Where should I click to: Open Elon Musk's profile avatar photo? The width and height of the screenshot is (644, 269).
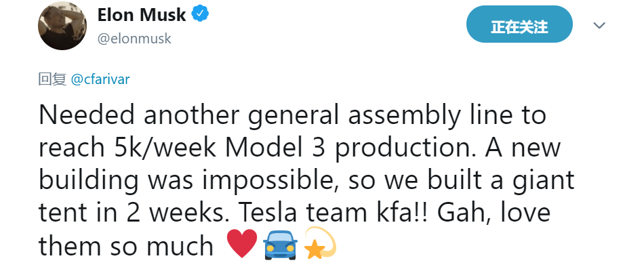click(62, 26)
